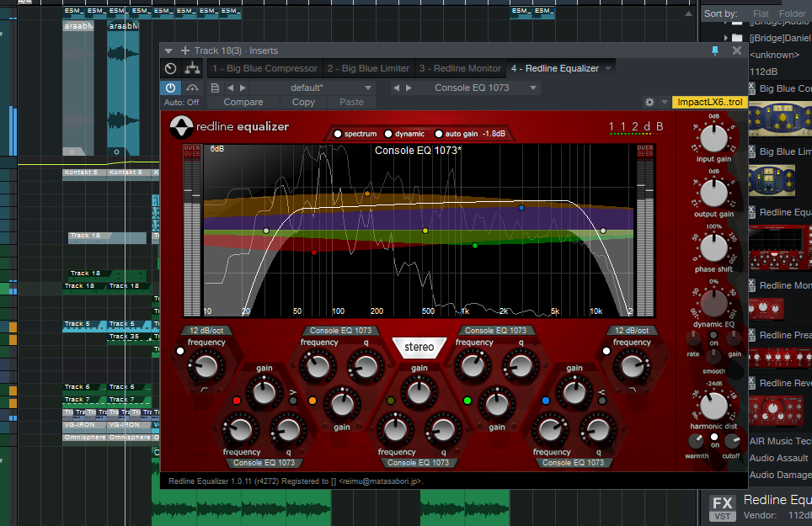Click the Compare button
The width and height of the screenshot is (812, 526).
click(243, 103)
